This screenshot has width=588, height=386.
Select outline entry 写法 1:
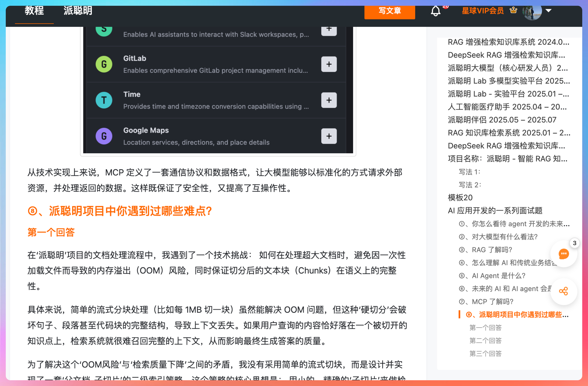pos(469,172)
